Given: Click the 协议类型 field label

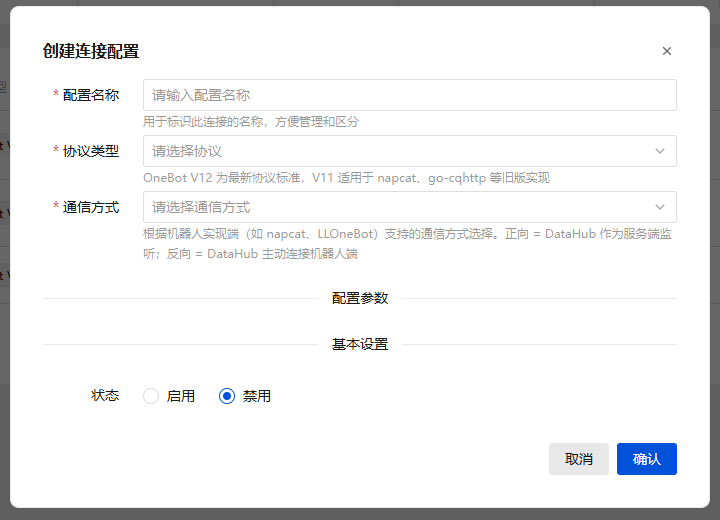Looking at the screenshot, I should point(91,151).
